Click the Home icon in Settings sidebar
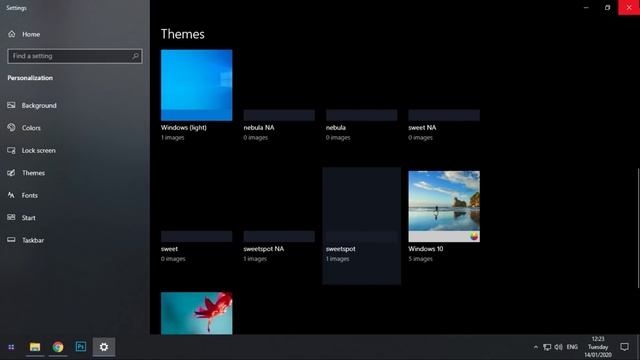 click(11, 34)
